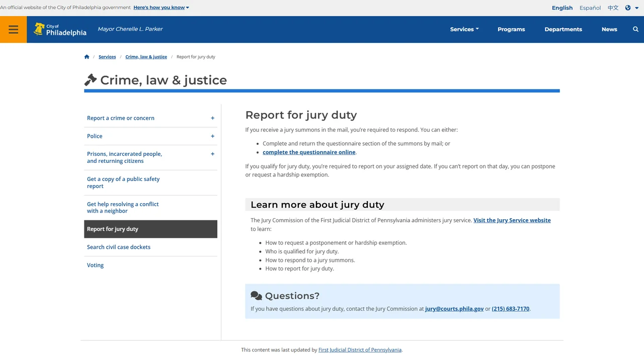Open the News nav item
The width and height of the screenshot is (644, 362).
[x=609, y=29]
